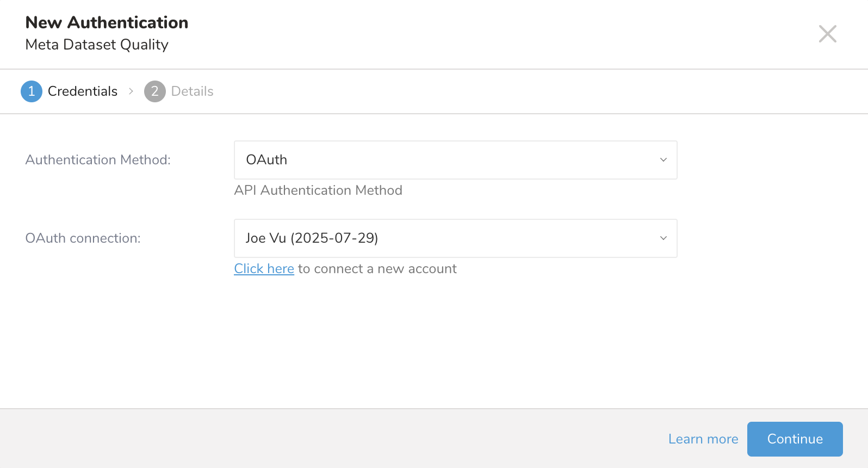Click the 'API Authentication Method' helper text

pos(318,190)
